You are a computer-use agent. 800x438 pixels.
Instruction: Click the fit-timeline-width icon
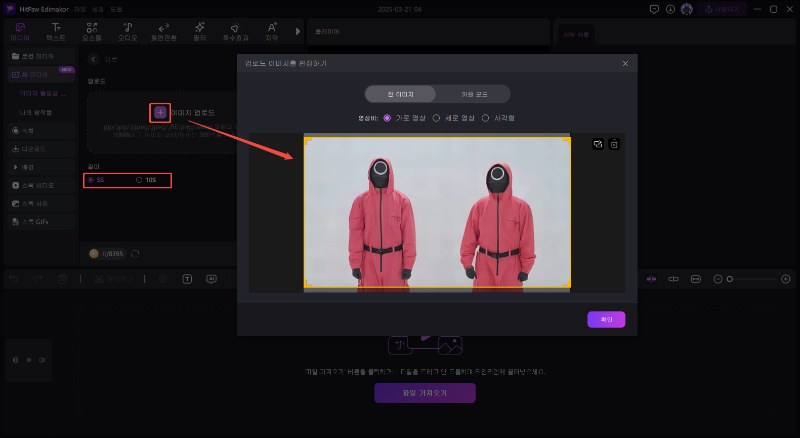coord(696,279)
